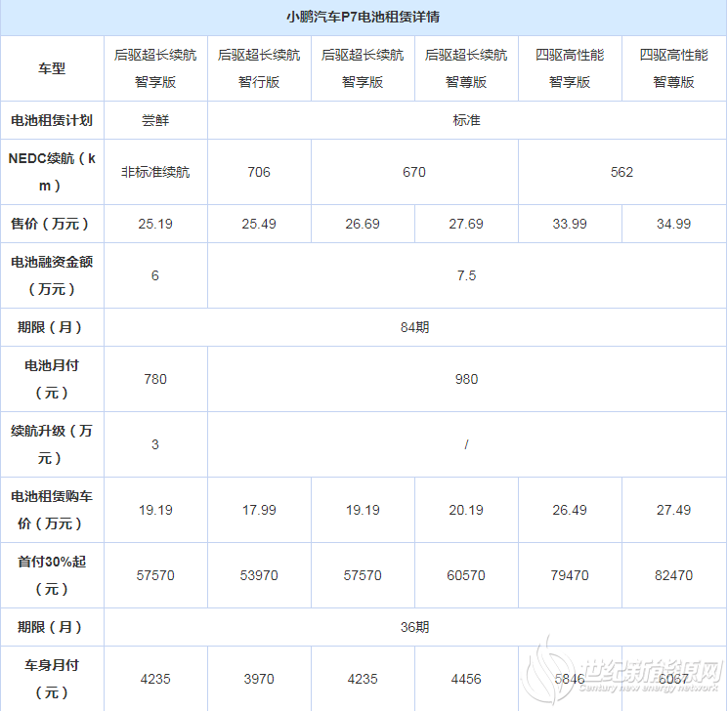
Task: Click the 电池租赁计划 row header
Action: tap(52, 120)
